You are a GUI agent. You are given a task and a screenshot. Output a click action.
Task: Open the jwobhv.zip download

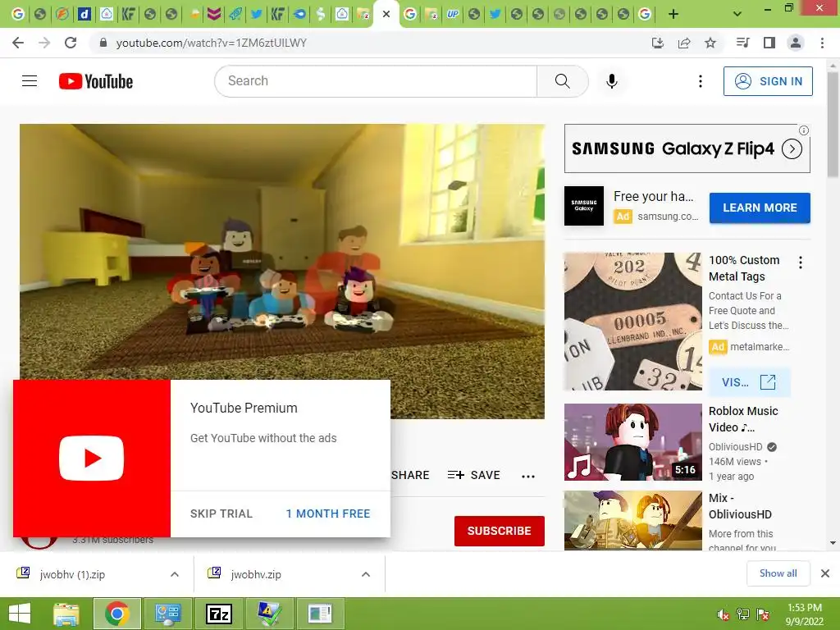(x=256, y=574)
